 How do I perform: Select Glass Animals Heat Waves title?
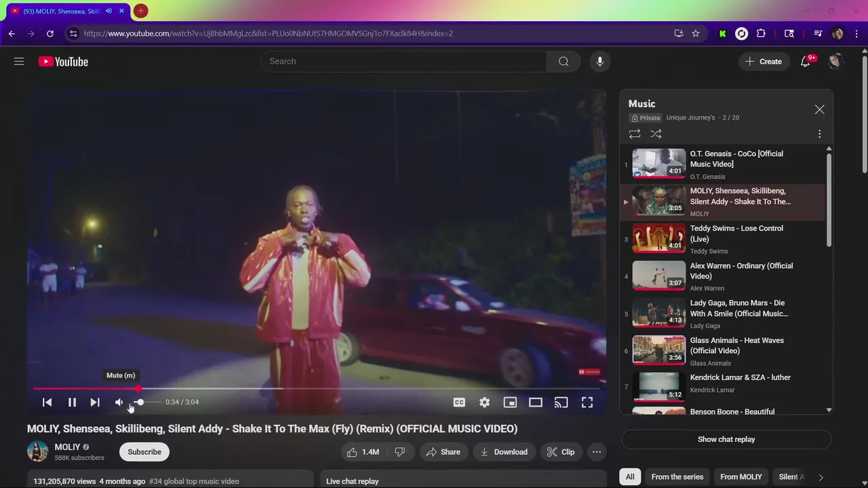pyautogui.click(x=737, y=346)
